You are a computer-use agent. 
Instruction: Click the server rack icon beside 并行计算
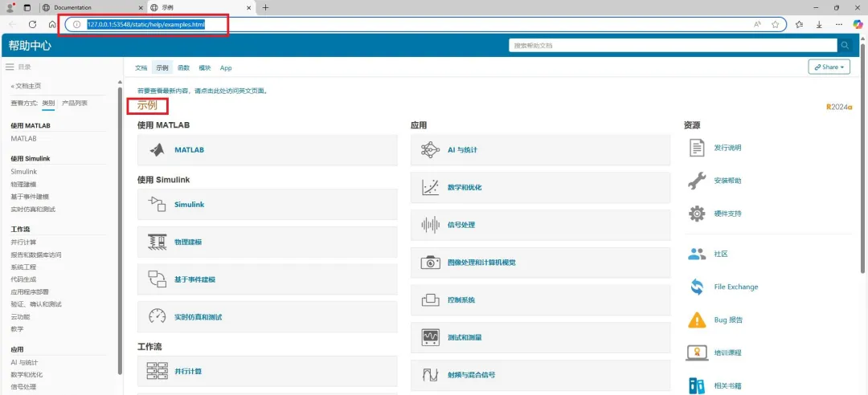pyautogui.click(x=158, y=371)
